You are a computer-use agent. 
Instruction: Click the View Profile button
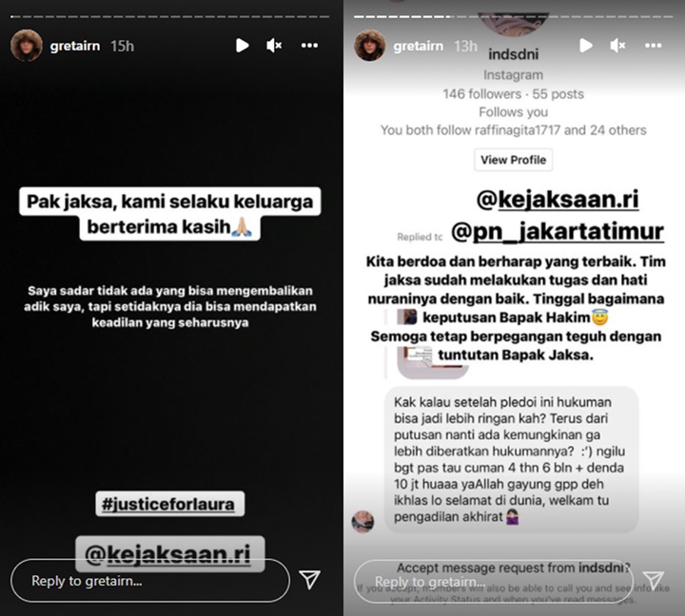(514, 160)
